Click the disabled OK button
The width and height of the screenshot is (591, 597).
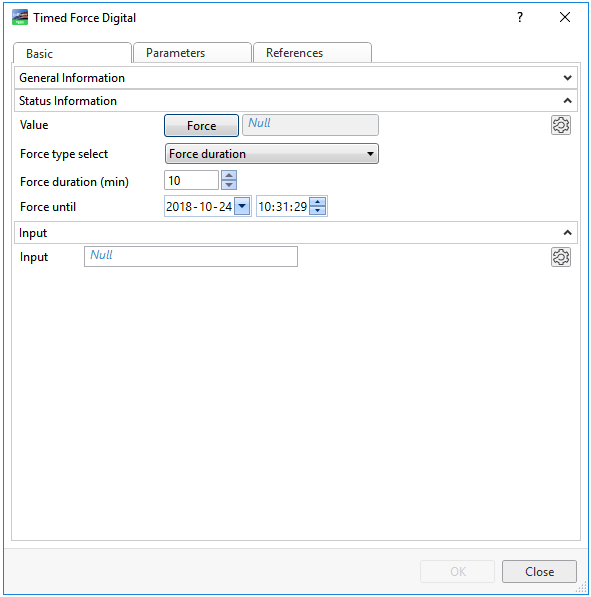click(457, 571)
